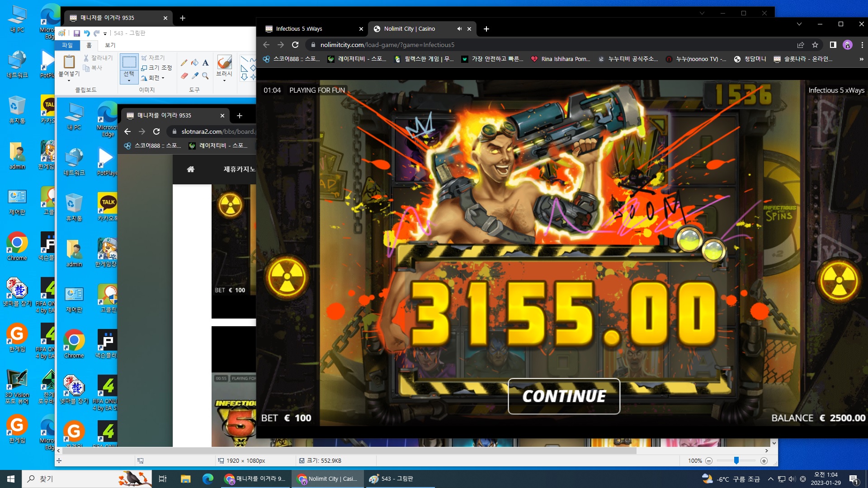Show hidden system tray icons
This screenshot has width=868, height=488.
[770, 479]
